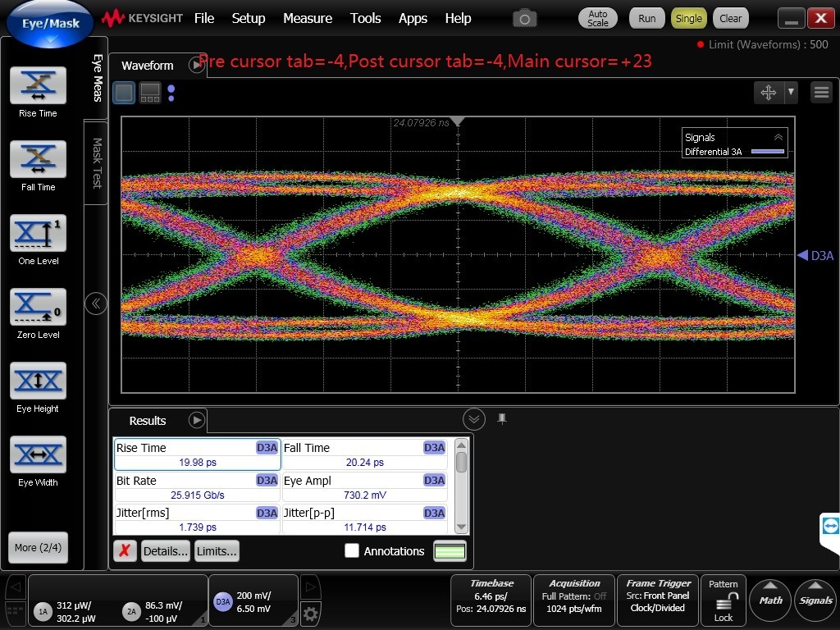840x630 pixels.
Task: Click the red X delete results button
Action: coord(124,551)
